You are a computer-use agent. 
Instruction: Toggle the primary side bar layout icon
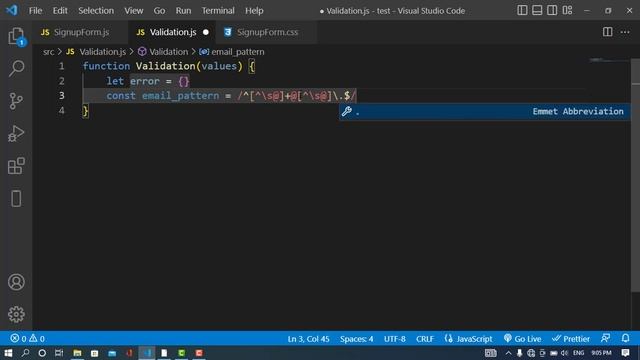click(522, 10)
